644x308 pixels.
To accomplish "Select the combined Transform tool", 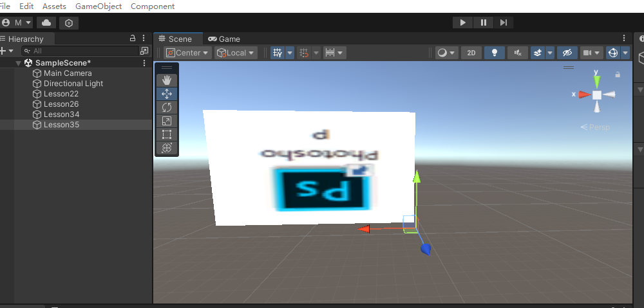I will pos(167,148).
